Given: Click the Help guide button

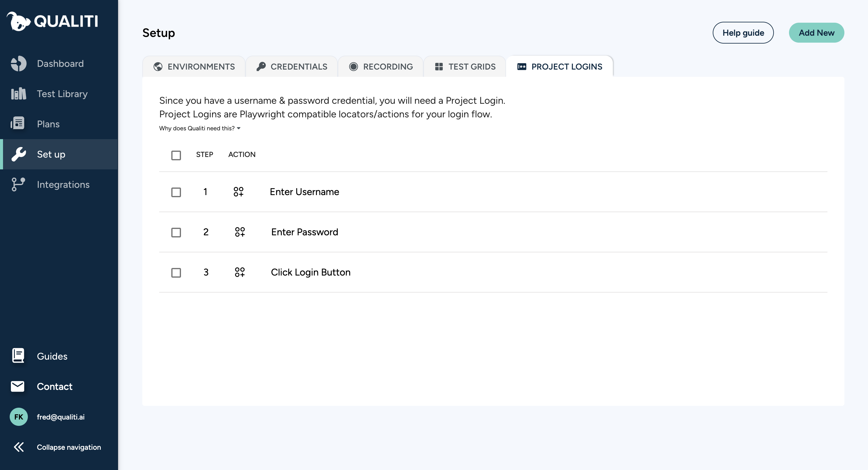Looking at the screenshot, I should pos(743,33).
